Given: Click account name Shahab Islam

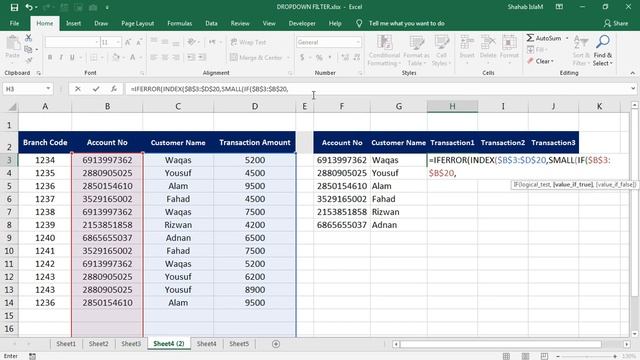Looking at the screenshot, I should coord(525,7).
